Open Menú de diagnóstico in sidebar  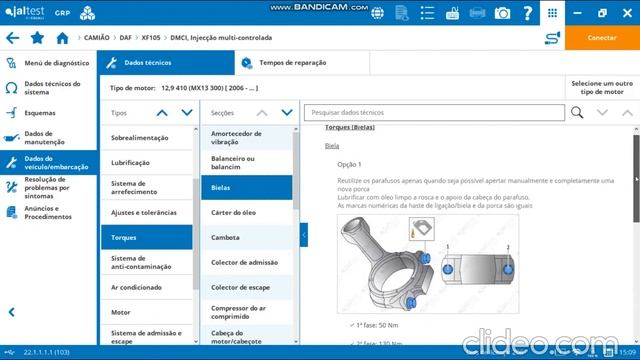[49, 63]
